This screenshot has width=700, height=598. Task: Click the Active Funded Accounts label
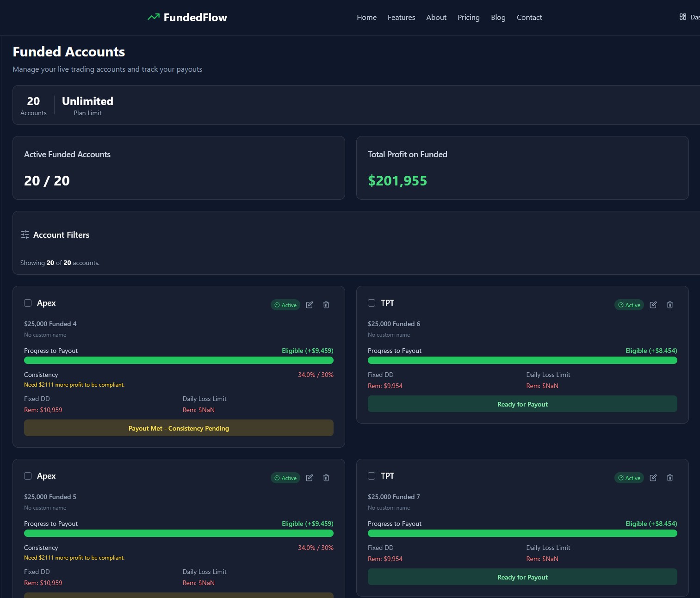[x=67, y=154]
